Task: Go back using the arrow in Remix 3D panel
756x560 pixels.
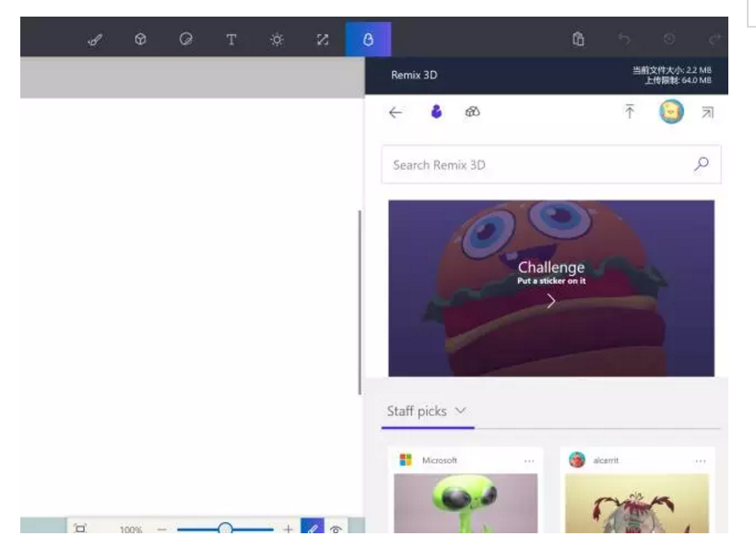Action: (396, 110)
